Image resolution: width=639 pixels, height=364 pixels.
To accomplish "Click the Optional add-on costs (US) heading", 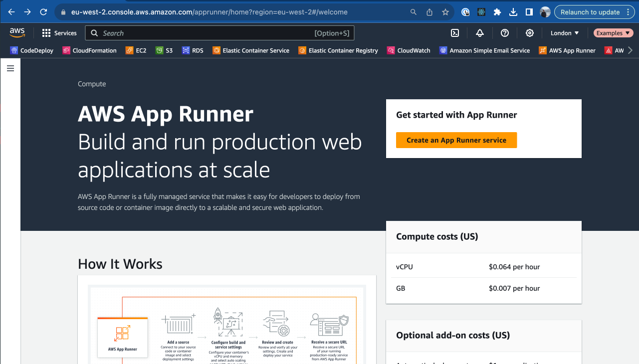I will tap(453, 335).
